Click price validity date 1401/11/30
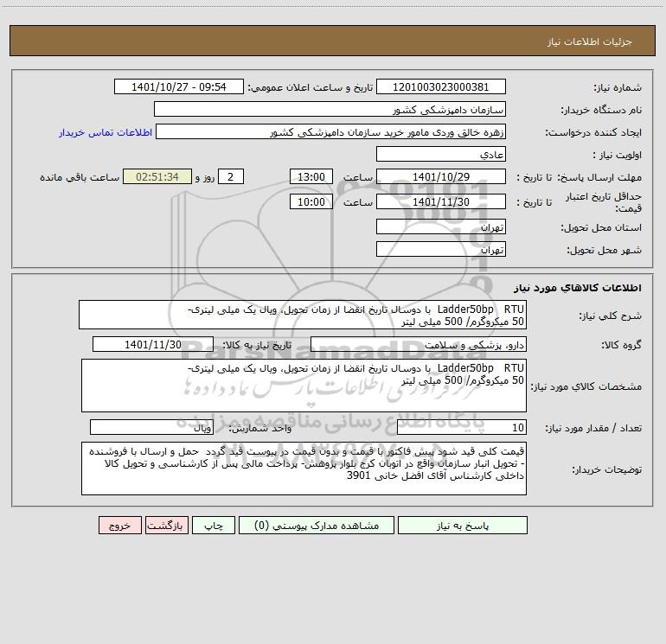This screenshot has height=644, width=666. point(441,202)
